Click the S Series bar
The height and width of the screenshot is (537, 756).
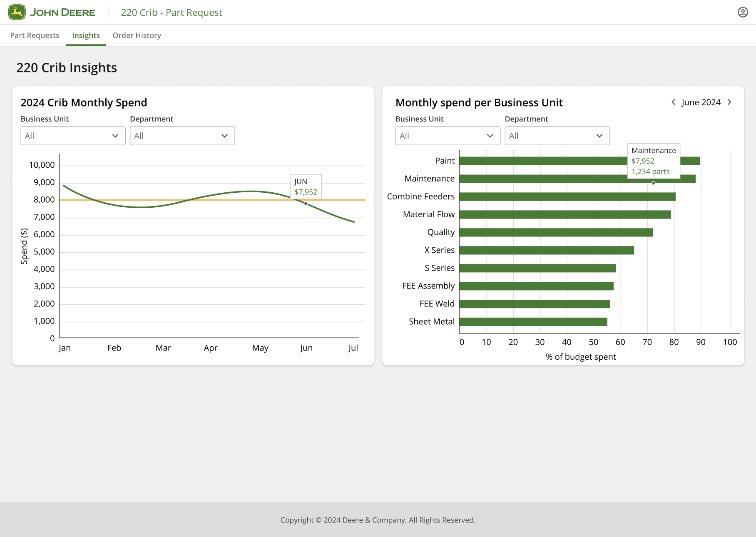[537, 268]
